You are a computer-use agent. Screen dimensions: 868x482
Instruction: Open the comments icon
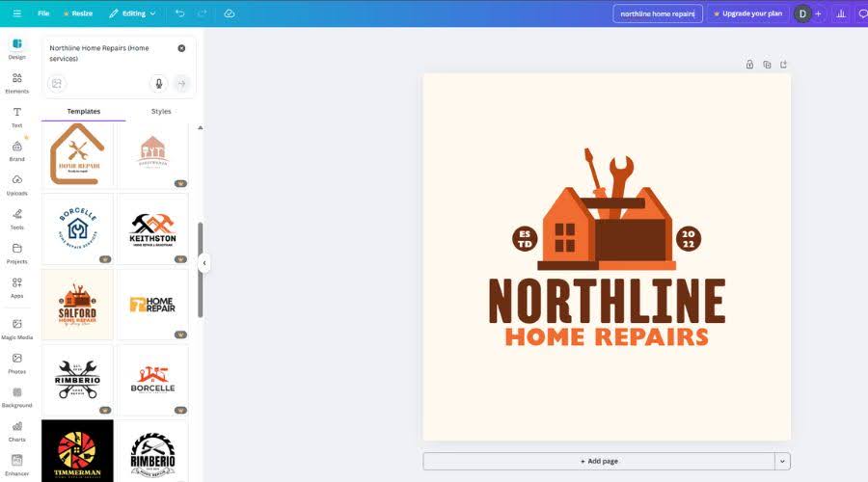click(x=862, y=13)
